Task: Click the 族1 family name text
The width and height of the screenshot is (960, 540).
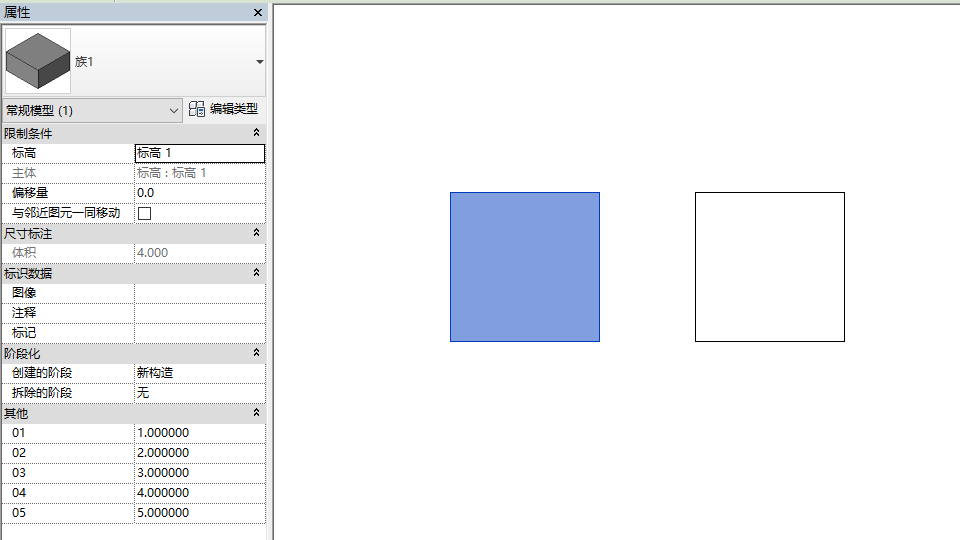Action: point(84,62)
